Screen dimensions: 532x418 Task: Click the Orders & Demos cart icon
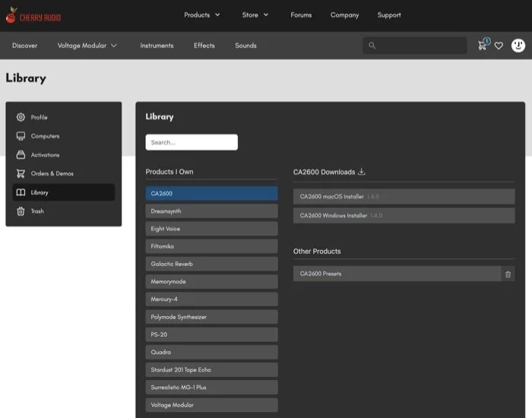click(21, 173)
